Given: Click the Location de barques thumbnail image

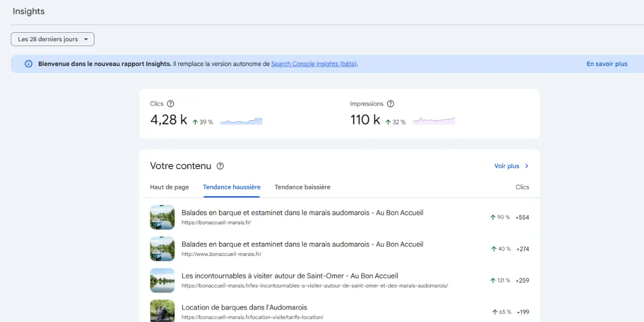Looking at the screenshot, I should pos(162,311).
